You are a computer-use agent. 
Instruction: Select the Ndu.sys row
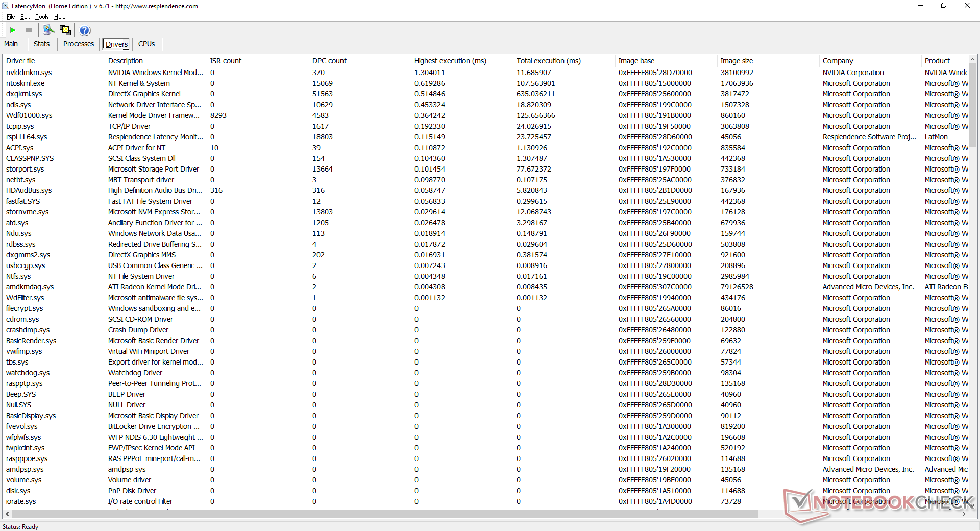486,233
